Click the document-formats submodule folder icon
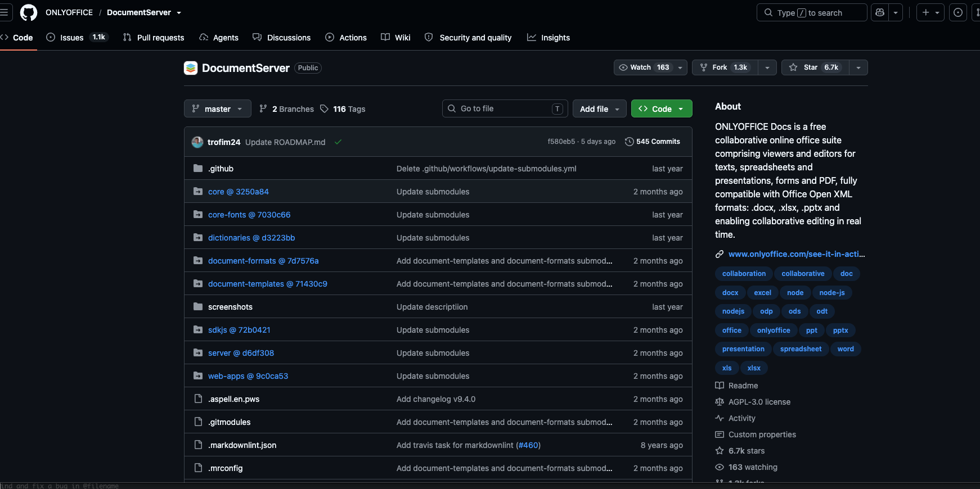This screenshot has height=489, width=980. pyautogui.click(x=198, y=261)
